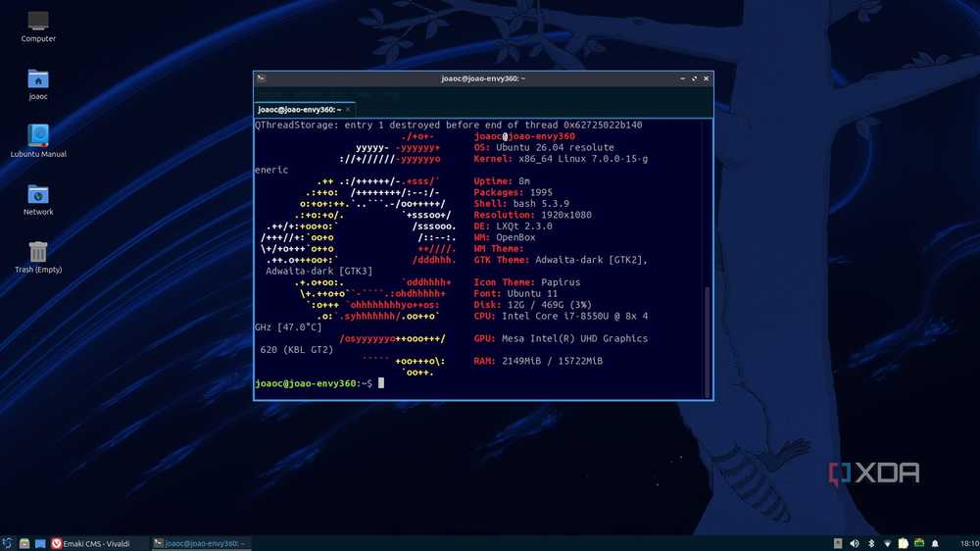
Task: Click the removable media tray icon
Action: 838,543
